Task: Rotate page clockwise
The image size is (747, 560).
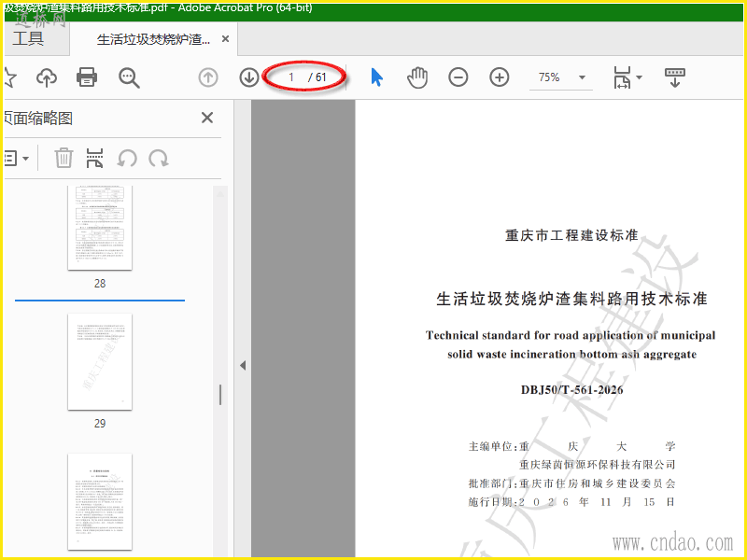Action: pos(158,158)
